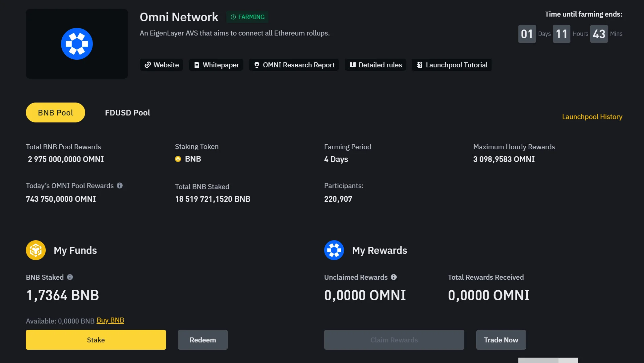Viewport: 644px width, 363px height.
Task: Open Launchpool History
Action: (x=592, y=117)
